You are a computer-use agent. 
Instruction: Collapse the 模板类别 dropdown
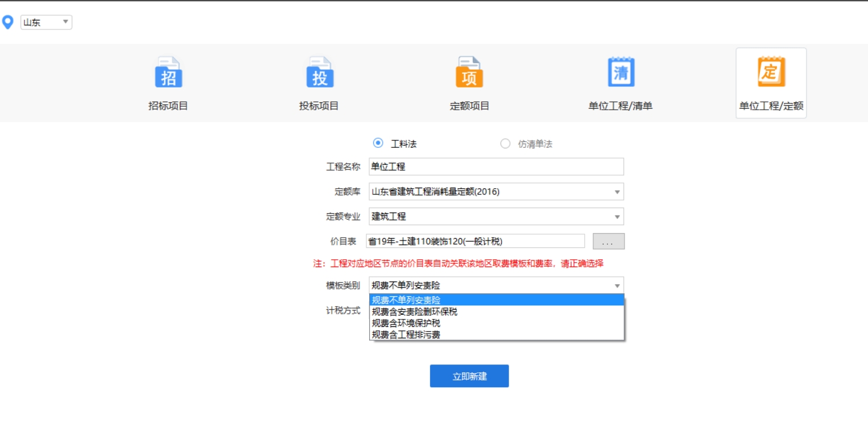[496, 285]
